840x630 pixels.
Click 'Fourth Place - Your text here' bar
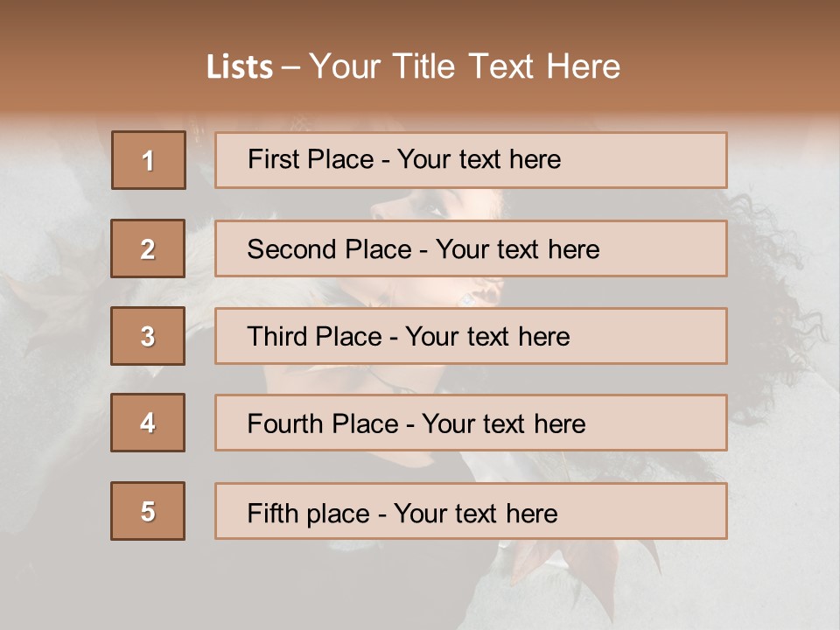coord(471,423)
